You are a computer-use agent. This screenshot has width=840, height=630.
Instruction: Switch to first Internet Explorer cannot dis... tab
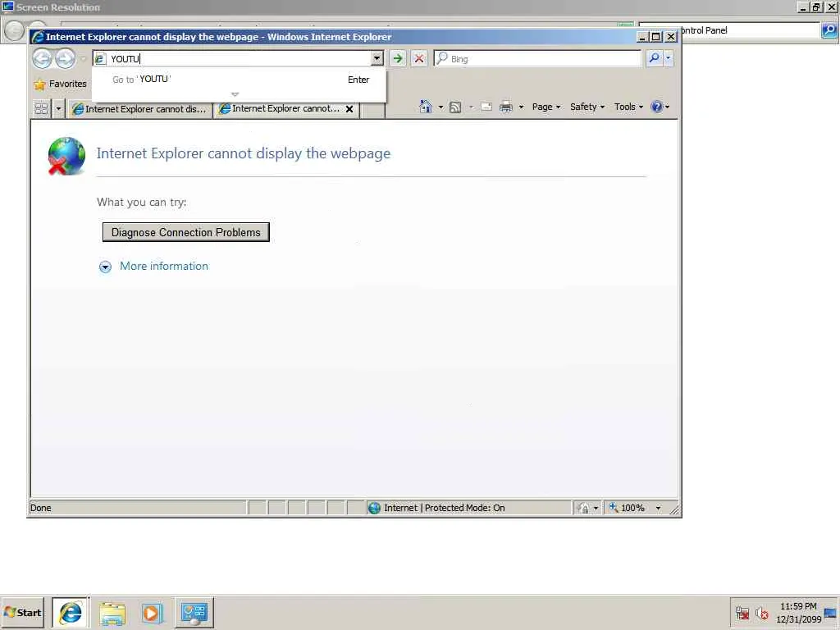(140, 109)
